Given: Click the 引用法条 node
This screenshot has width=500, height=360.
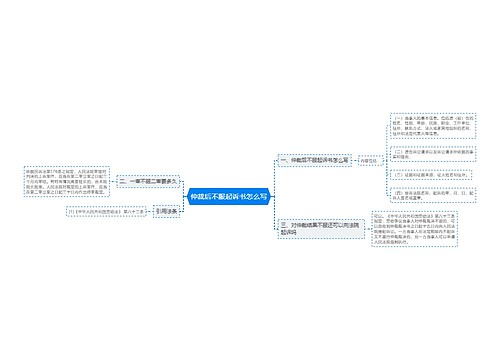Looking at the screenshot, I should 166,211.
